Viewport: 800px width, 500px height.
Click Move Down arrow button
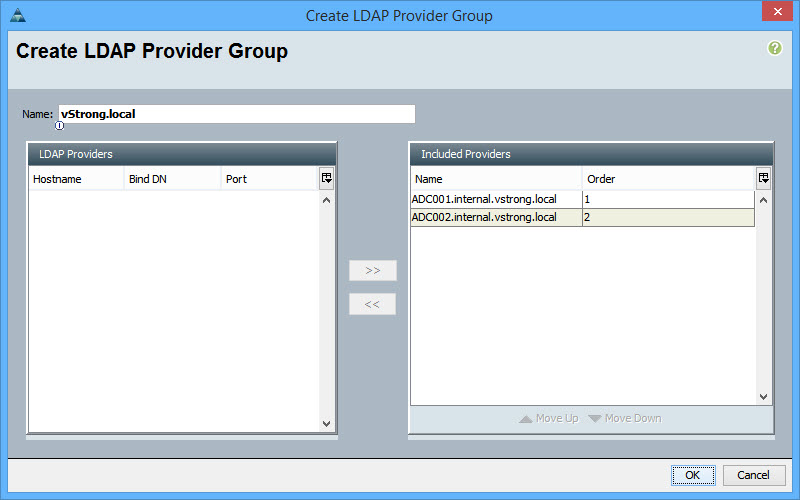pyautogui.click(x=625, y=418)
